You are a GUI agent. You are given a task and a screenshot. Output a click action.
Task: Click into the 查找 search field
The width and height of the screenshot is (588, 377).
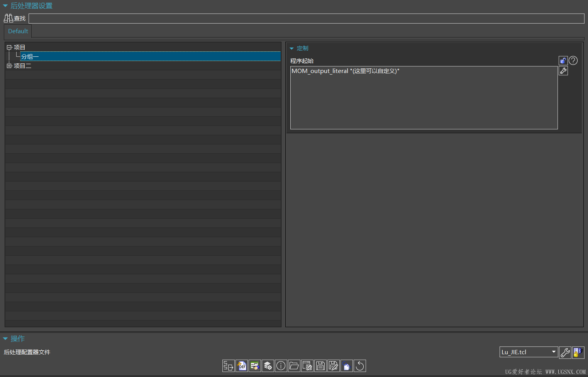coord(306,19)
